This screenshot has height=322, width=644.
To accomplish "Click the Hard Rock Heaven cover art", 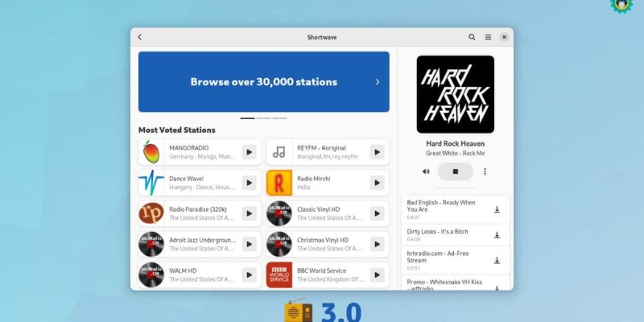I will [456, 94].
